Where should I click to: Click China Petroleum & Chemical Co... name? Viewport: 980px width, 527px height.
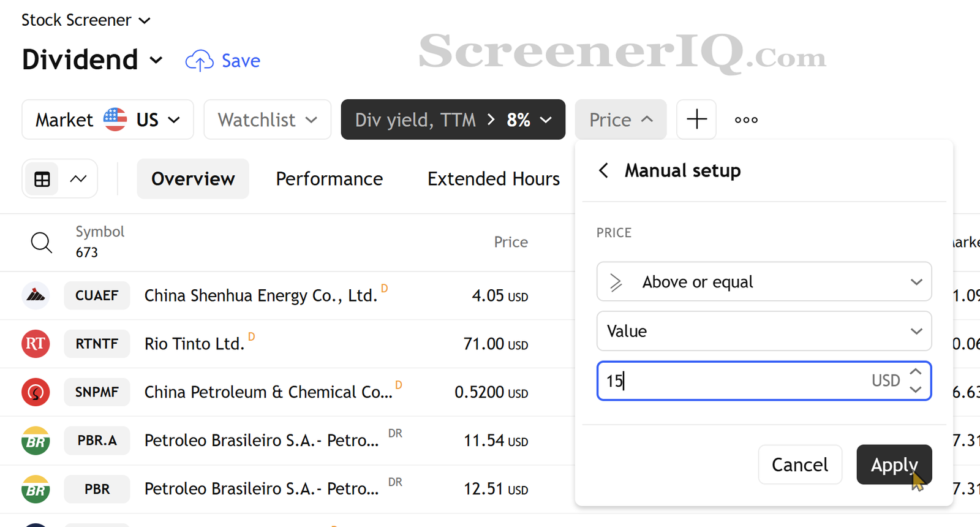(x=268, y=392)
